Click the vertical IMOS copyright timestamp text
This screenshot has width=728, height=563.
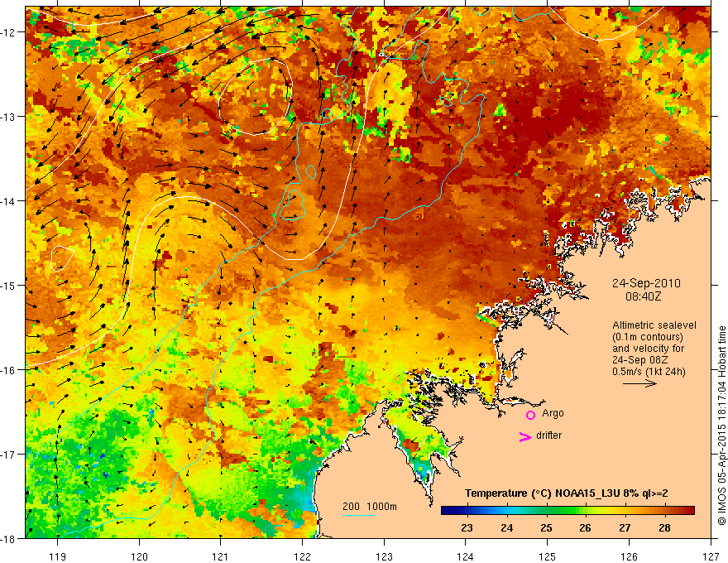(x=721, y=426)
